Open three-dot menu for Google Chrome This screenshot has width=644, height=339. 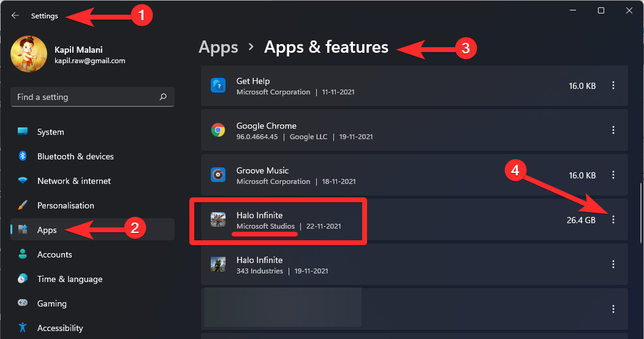tap(613, 130)
